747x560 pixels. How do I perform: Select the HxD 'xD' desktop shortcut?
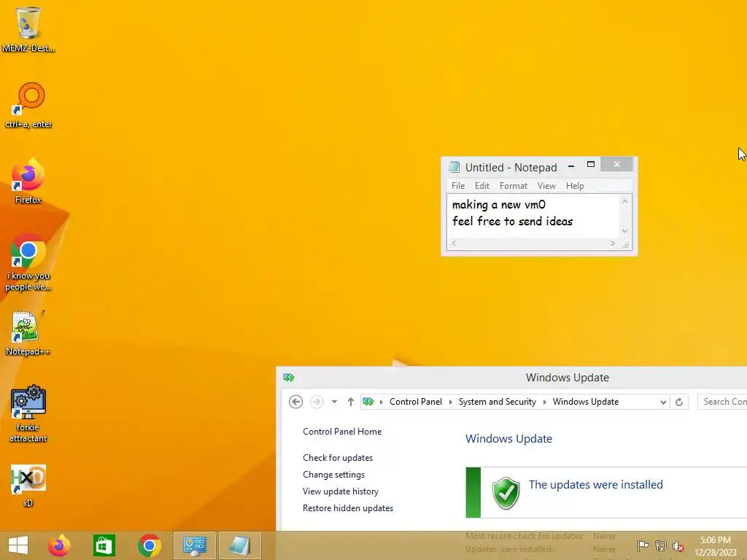[28, 486]
